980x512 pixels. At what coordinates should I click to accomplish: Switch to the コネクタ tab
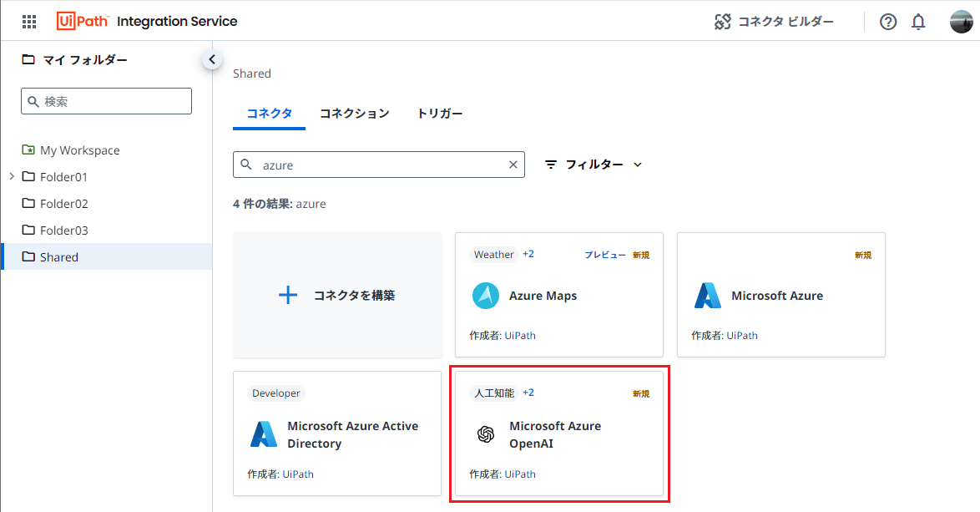270,114
